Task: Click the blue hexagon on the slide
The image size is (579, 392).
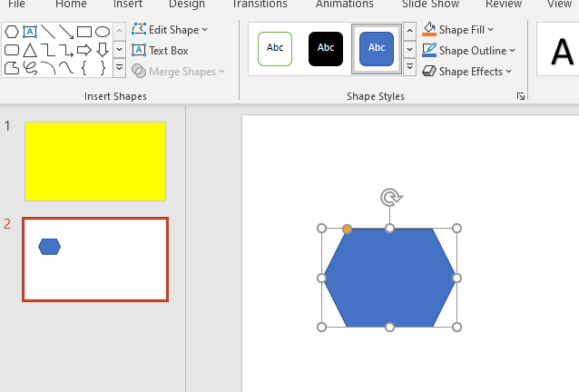Action: point(389,278)
